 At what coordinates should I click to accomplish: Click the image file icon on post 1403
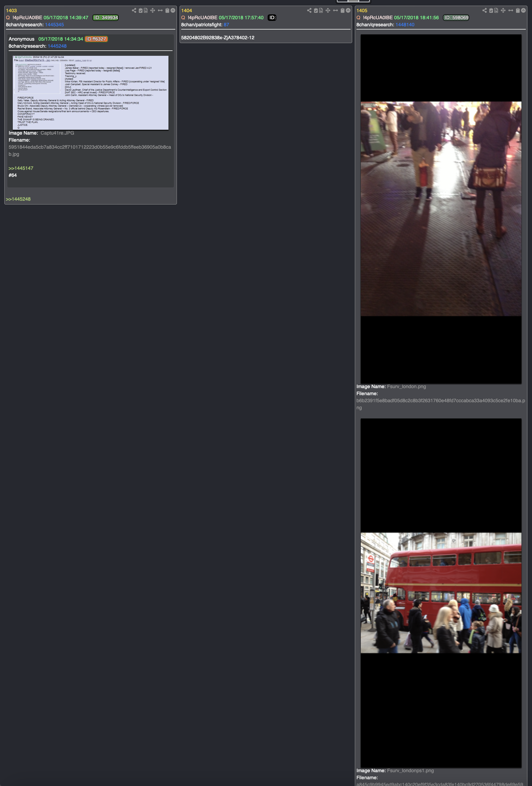(146, 11)
